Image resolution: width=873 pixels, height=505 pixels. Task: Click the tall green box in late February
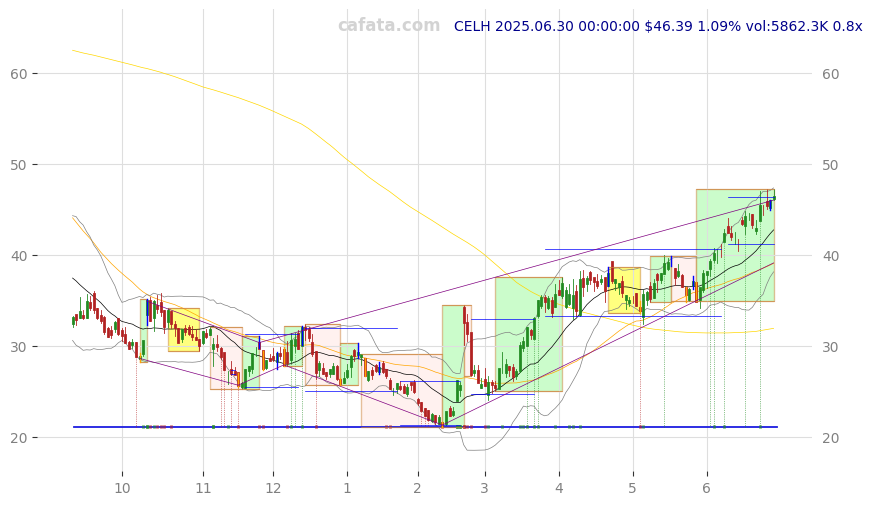[453, 366]
